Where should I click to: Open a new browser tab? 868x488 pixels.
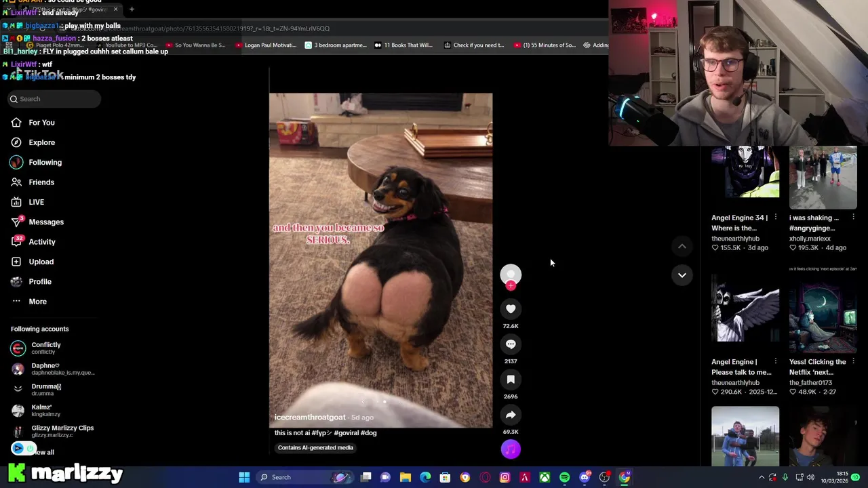pyautogui.click(x=132, y=9)
